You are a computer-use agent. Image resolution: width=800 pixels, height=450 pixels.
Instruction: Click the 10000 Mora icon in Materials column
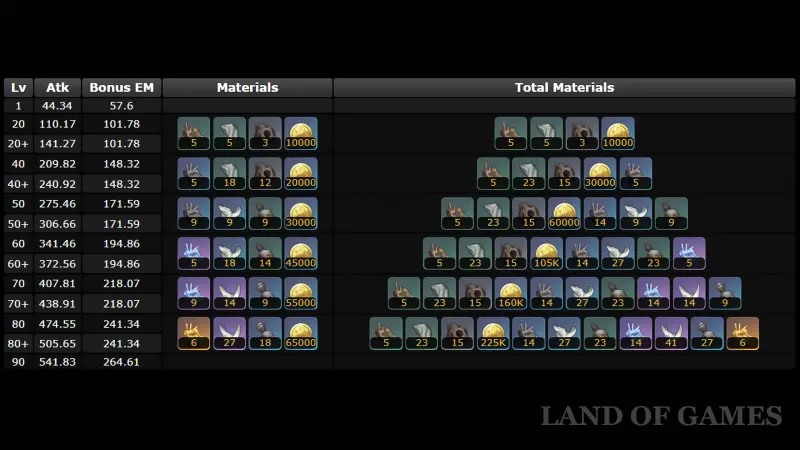pyautogui.click(x=301, y=133)
